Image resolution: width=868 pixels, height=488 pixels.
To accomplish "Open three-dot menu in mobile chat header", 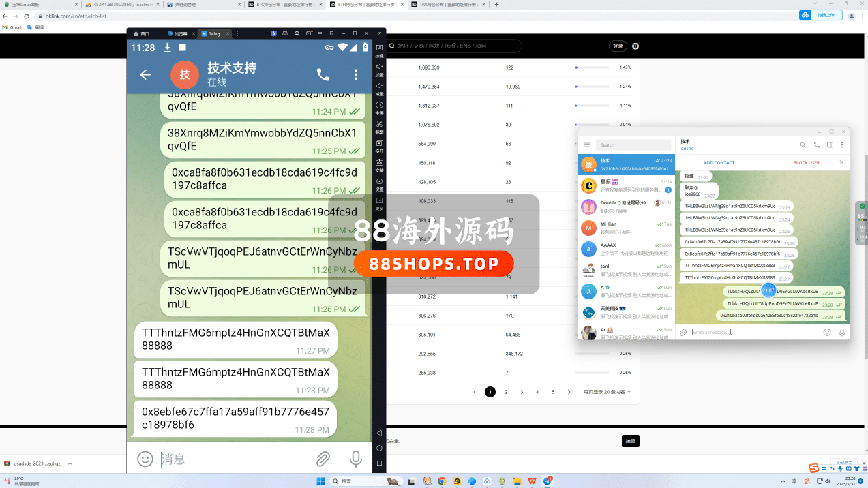I will point(356,75).
